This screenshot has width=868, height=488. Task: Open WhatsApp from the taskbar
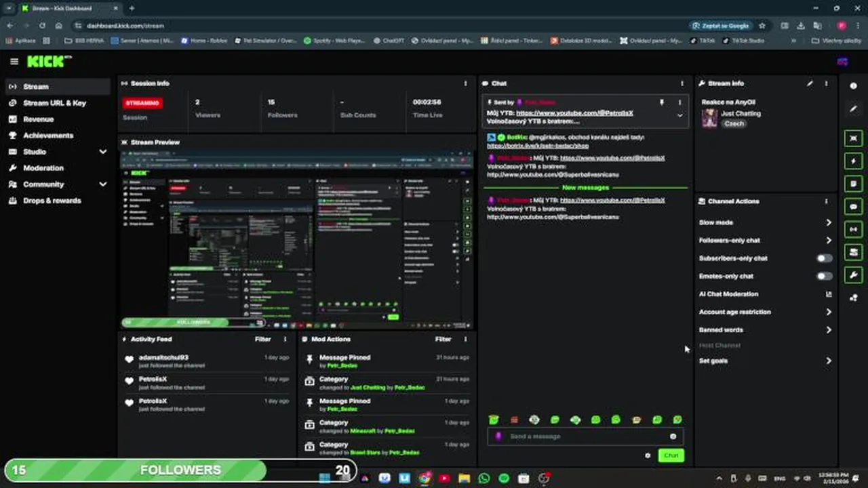(484, 479)
